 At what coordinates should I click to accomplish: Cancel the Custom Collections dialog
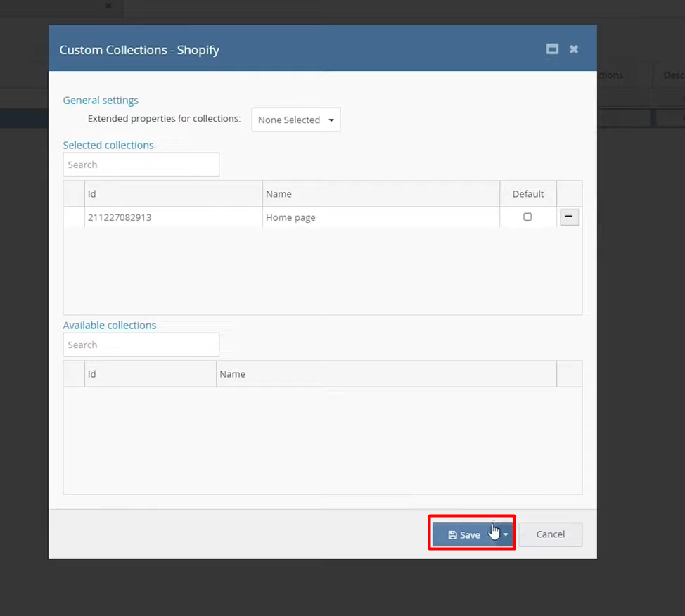coord(551,534)
